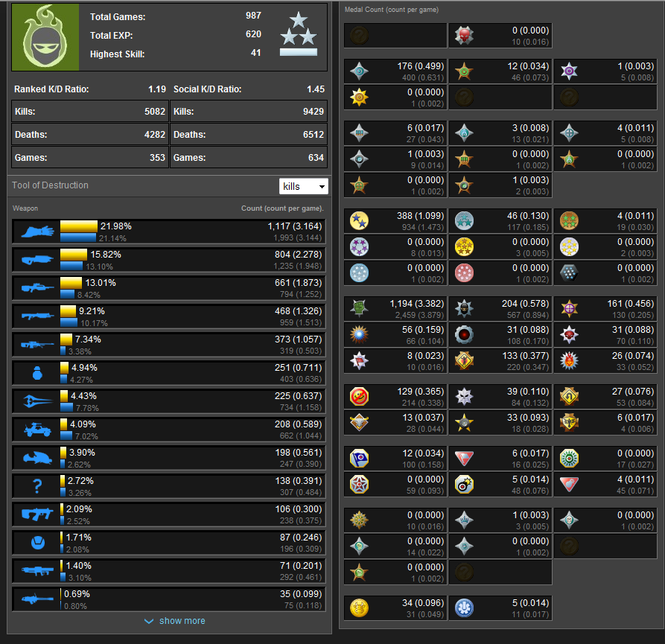The width and height of the screenshot is (665, 644).
Task: Click the red skull medal with 0 (0.000)
Action: (464, 36)
